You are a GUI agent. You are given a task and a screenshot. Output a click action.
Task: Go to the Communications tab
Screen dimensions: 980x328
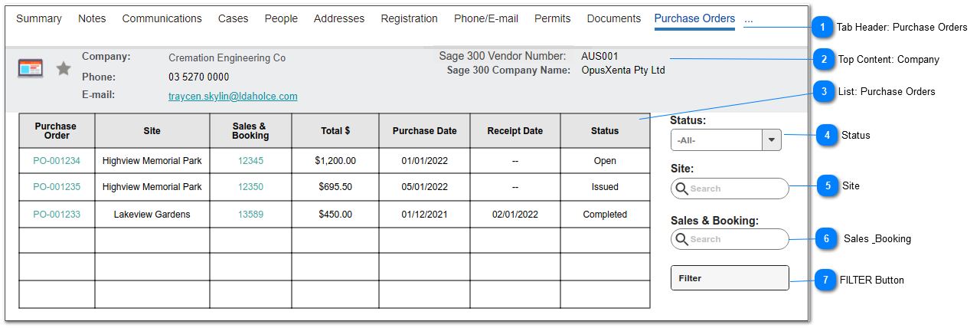click(x=162, y=18)
